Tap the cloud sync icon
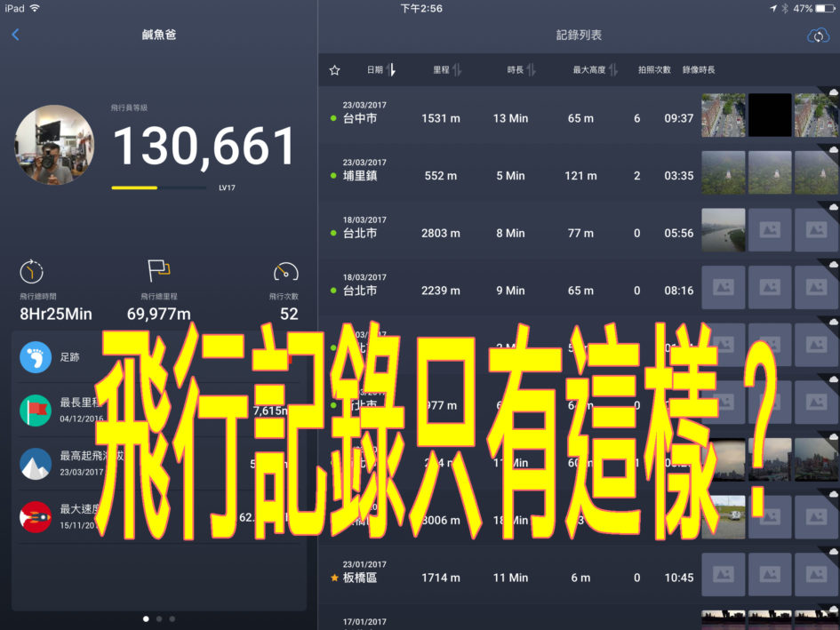This screenshot has width=840, height=630. (818, 36)
